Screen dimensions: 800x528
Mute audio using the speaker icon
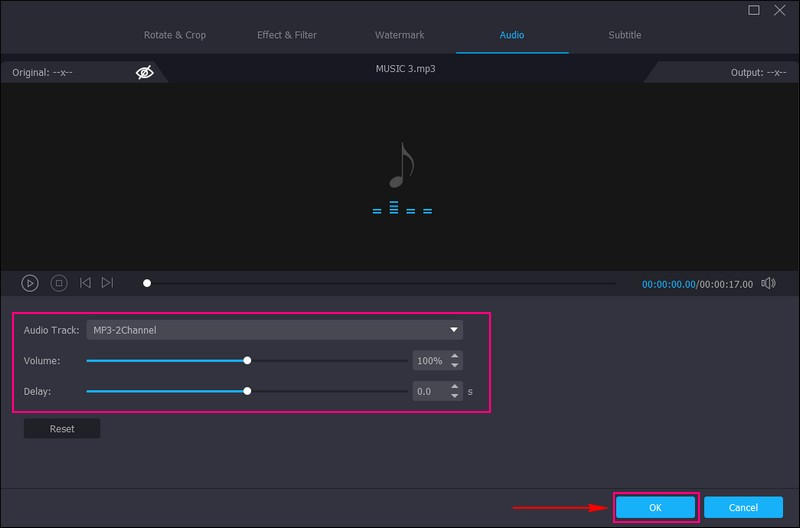click(x=768, y=284)
